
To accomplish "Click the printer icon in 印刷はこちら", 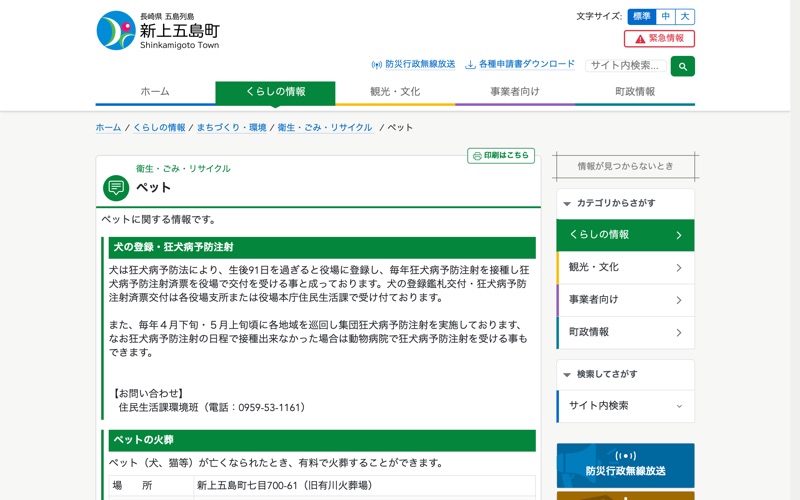I will [477, 156].
